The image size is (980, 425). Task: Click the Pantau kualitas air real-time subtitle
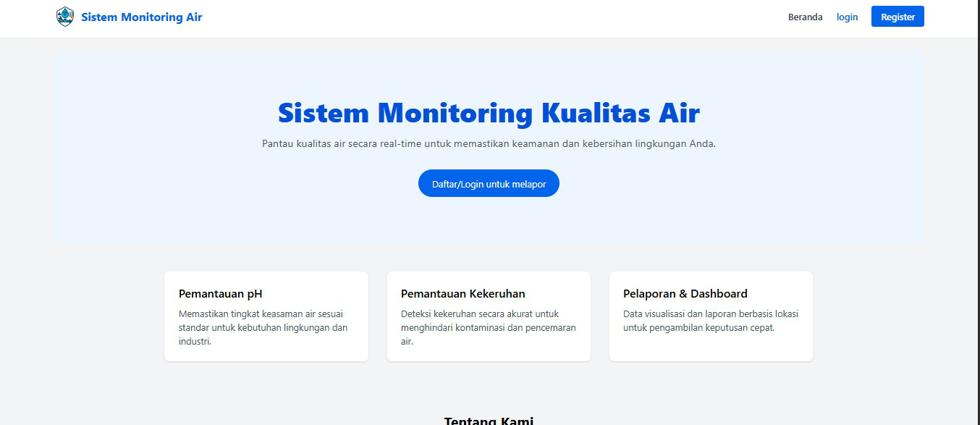pyautogui.click(x=489, y=144)
